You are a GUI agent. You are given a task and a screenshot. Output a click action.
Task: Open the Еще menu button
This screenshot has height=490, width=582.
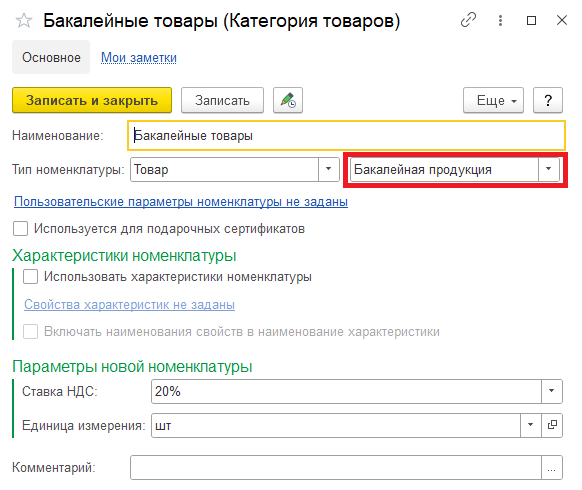493,100
